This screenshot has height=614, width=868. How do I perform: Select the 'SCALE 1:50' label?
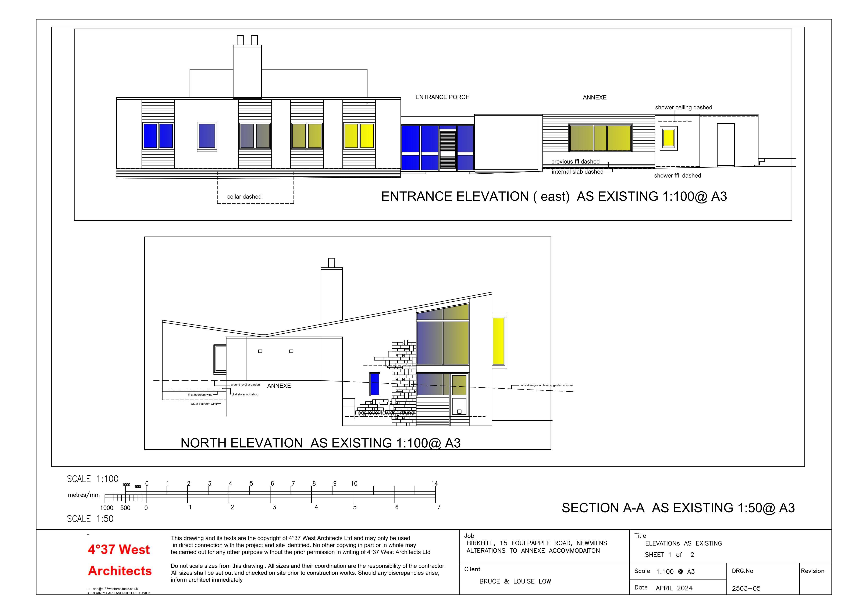90,519
